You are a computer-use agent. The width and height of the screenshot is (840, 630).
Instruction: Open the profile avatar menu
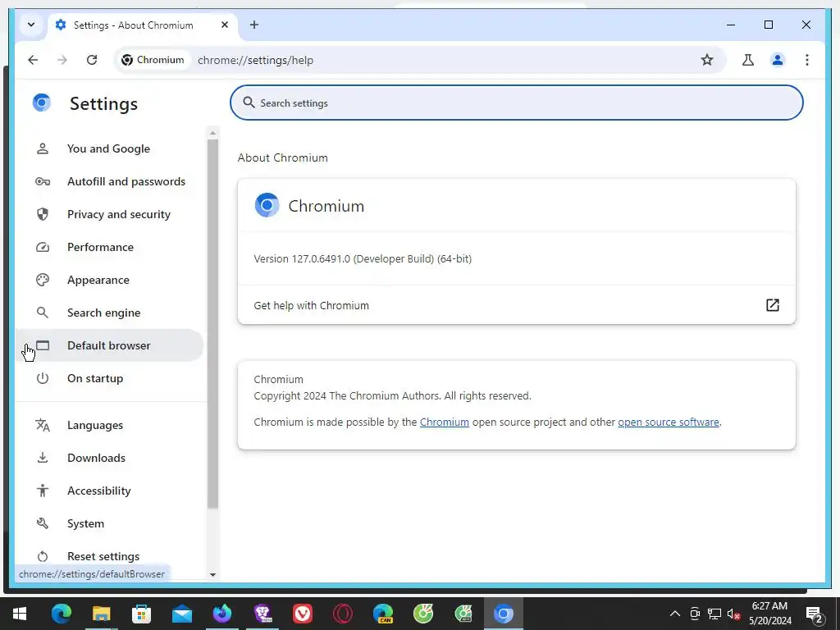point(778,60)
